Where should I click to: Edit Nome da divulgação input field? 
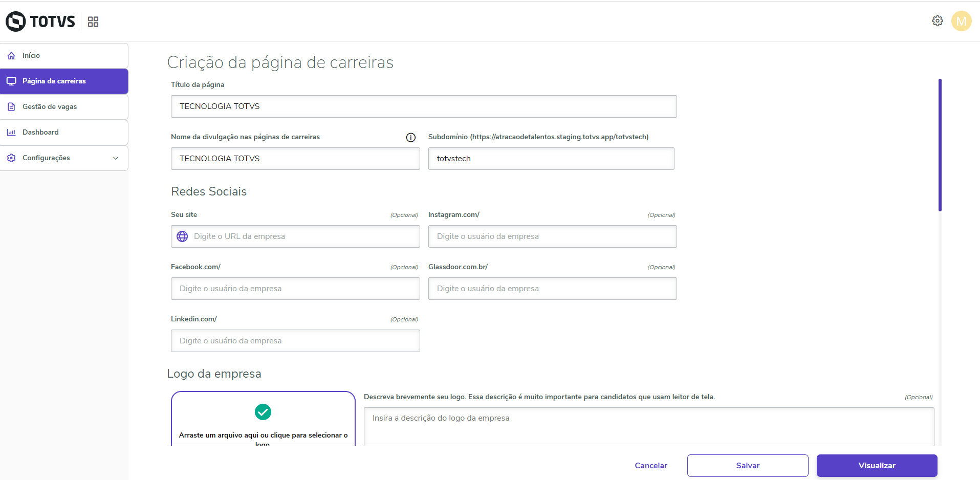pyautogui.click(x=295, y=159)
